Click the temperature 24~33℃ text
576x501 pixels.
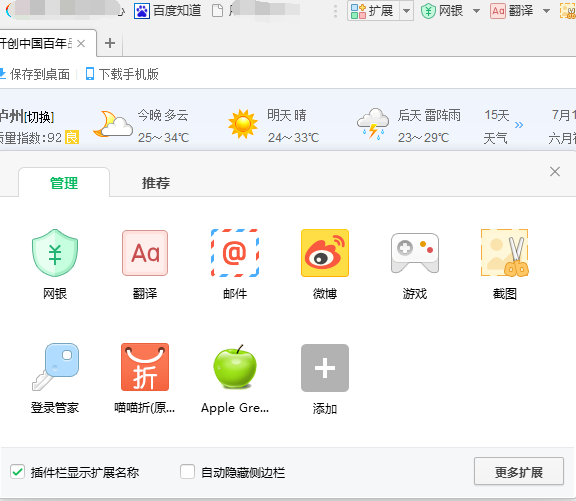293,138
